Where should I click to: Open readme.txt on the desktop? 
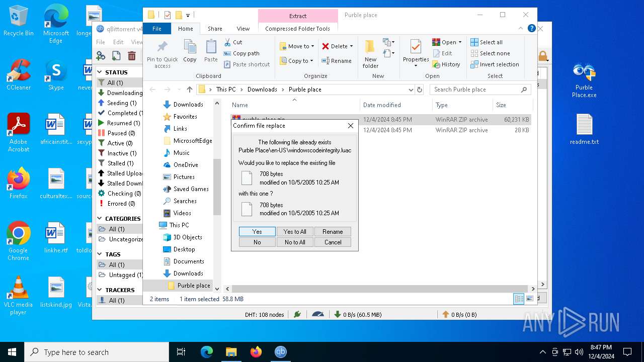coord(584,129)
